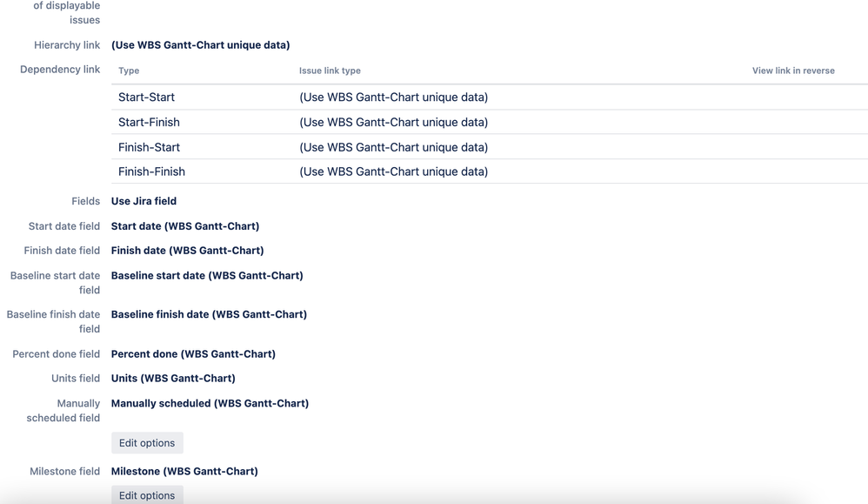Select the Start-Finish dependency type cell
The width and height of the screenshot is (868, 504).
pyautogui.click(x=149, y=122)
